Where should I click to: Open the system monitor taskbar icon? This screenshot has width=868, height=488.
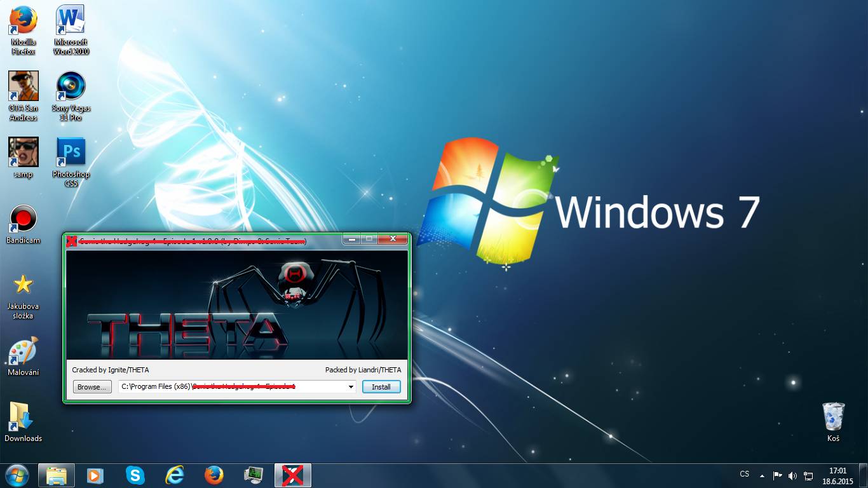(254, 475)
